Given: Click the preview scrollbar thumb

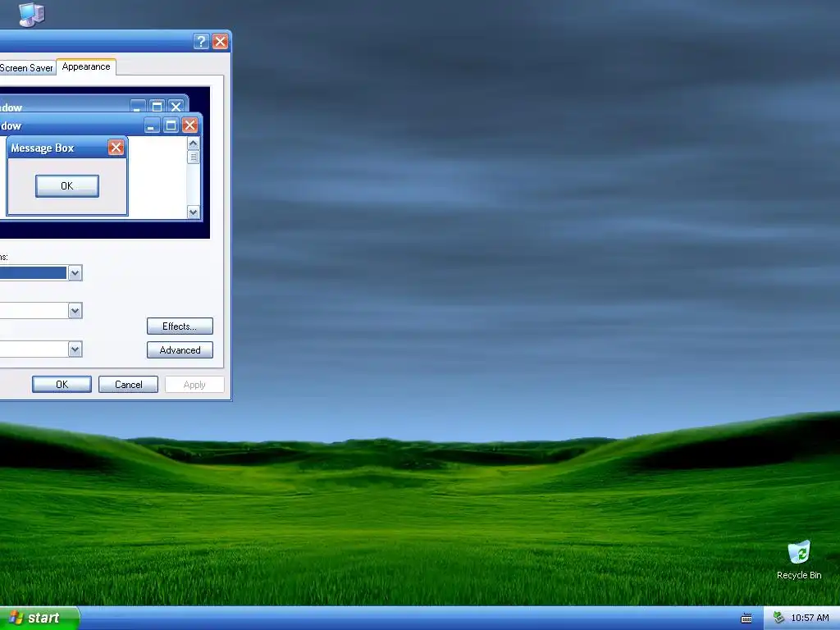Looking at the screenshot, I should tap(194, 157).
